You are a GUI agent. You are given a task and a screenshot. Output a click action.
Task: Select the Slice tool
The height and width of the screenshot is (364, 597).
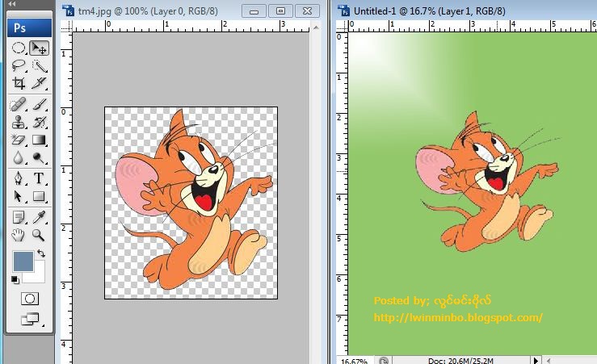(39, 83)
